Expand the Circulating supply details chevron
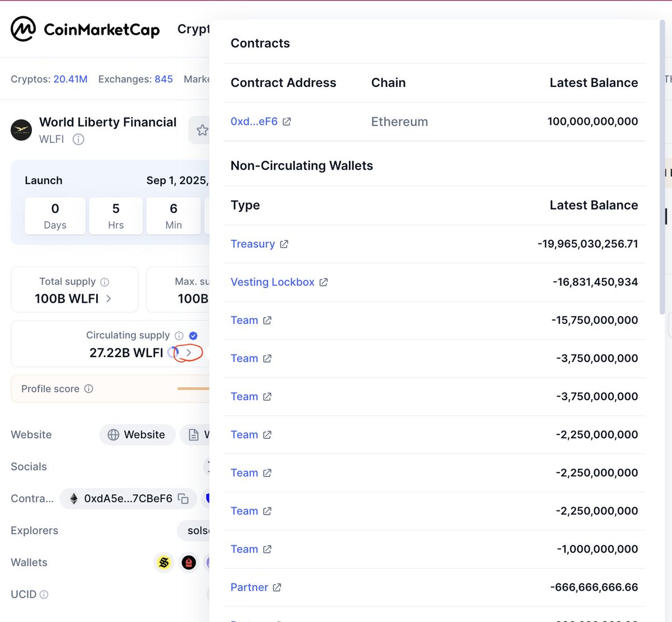This screenshot has height=622, width=672. click(x=189, y=352)
